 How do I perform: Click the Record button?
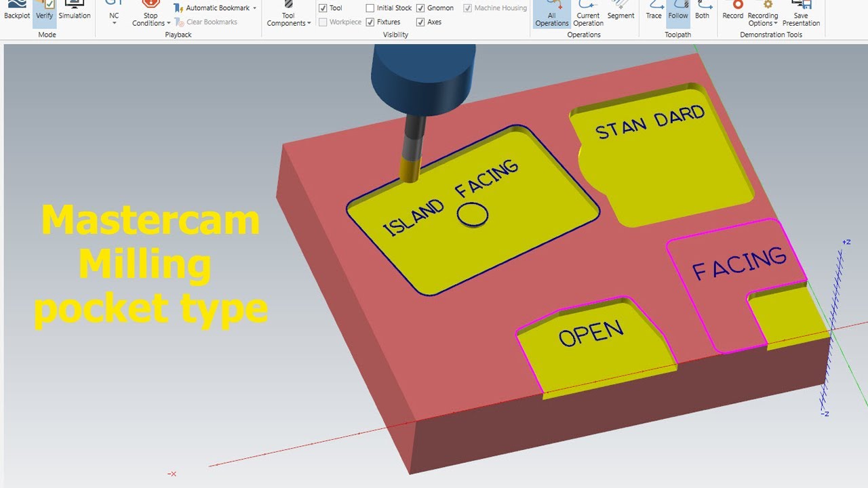[x=733, y=12]
